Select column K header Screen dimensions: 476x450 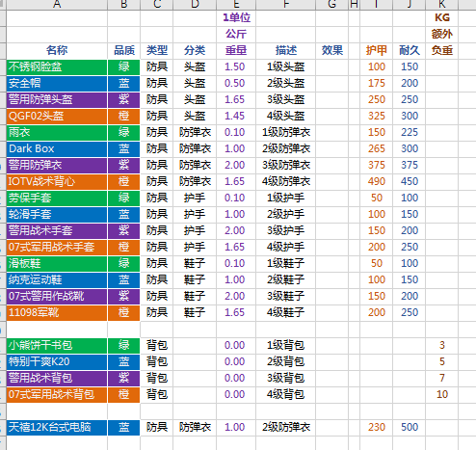pyautogui.click(x=442, y=4)
